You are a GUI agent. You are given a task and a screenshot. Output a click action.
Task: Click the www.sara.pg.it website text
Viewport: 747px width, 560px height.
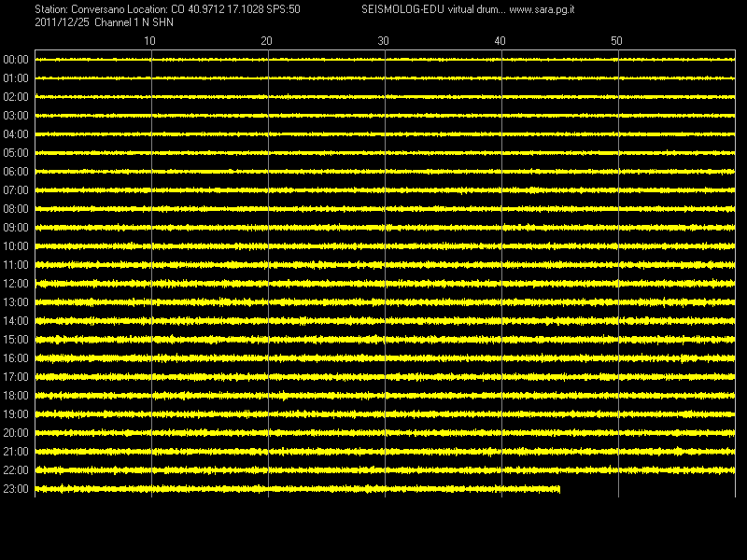[542, 9]
